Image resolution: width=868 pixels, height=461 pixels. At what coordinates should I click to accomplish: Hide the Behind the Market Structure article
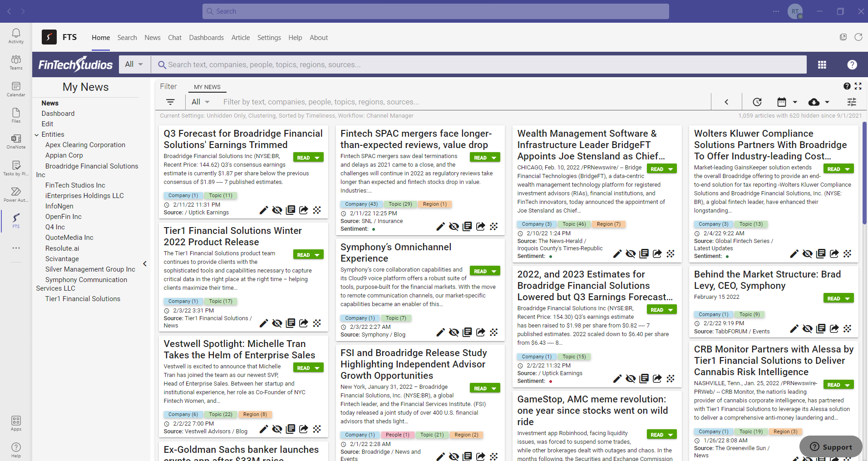807,328
